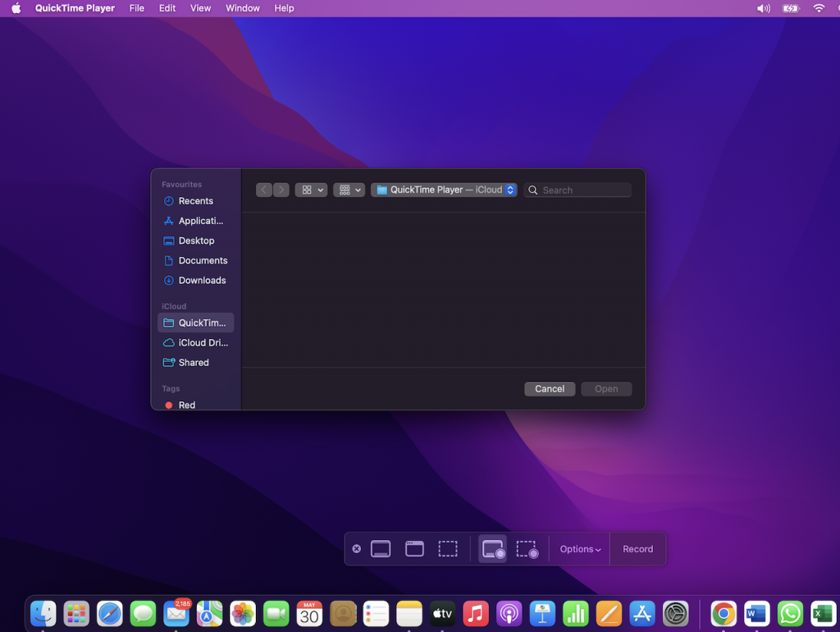
Task: Go forward with the right arrow button
Action: pyautogui.click(x=281, y=190)
